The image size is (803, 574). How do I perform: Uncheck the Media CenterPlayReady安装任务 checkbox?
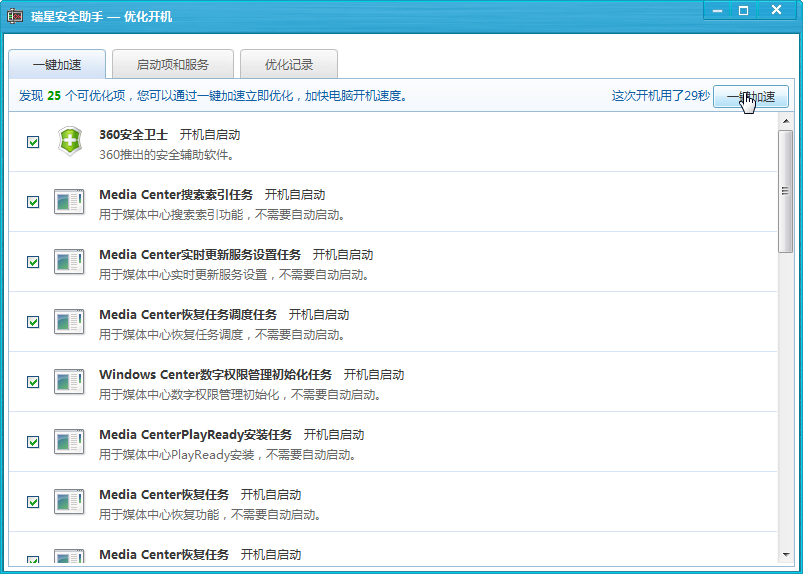33,442
